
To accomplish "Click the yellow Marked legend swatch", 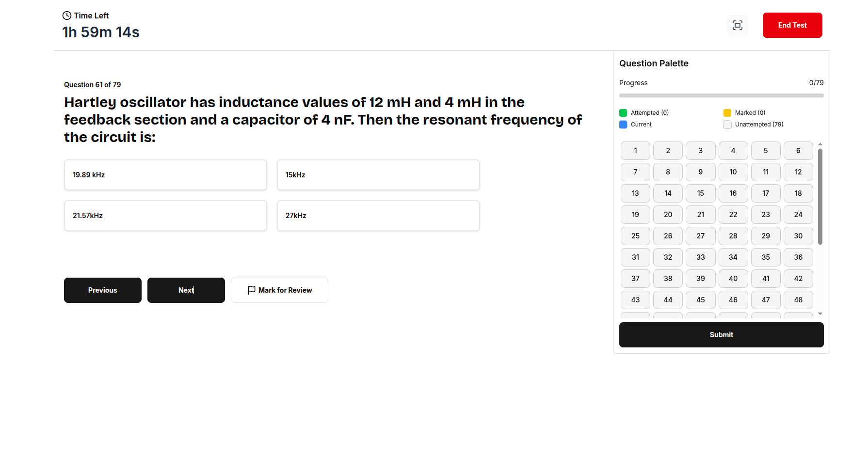I will pos(727,113).
